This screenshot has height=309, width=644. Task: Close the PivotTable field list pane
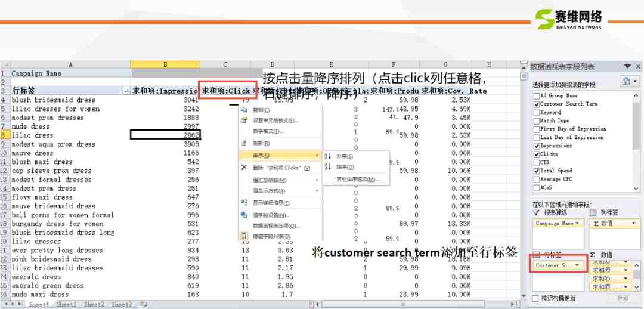coord(638,67)
